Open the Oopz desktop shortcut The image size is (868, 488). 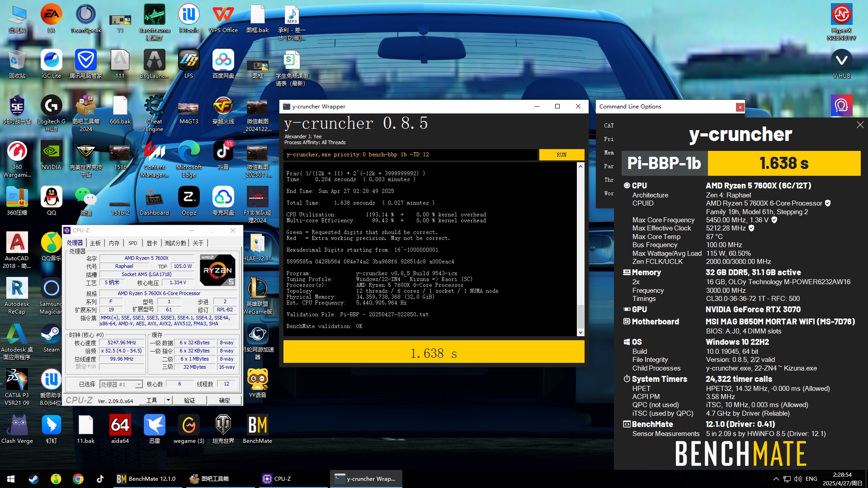click(189, 201)
